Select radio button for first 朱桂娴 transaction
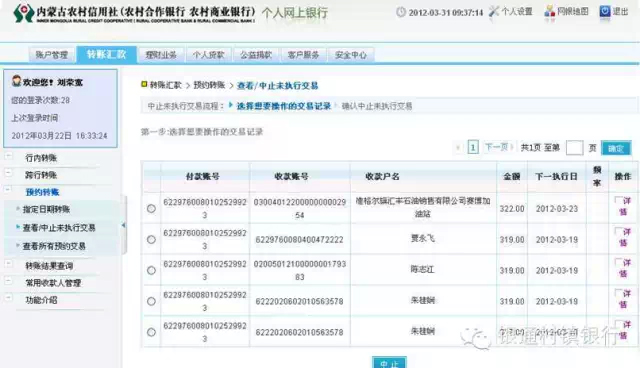The image size is (640, 368). (151, 301)
